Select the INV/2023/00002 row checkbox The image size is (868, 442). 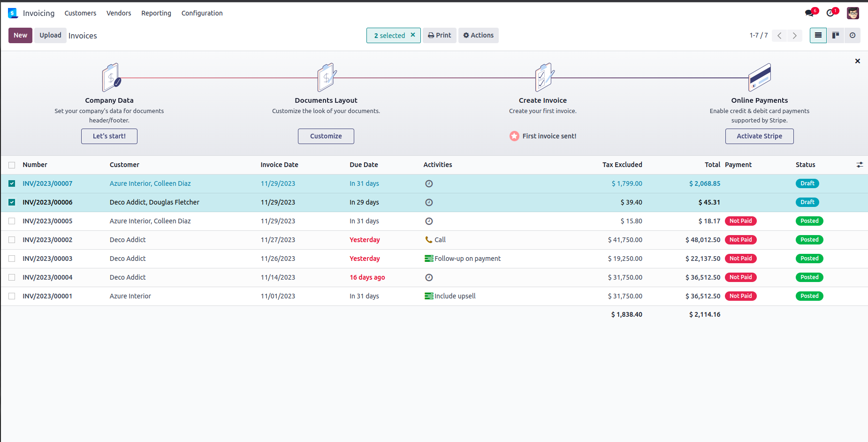pos(12,240)
